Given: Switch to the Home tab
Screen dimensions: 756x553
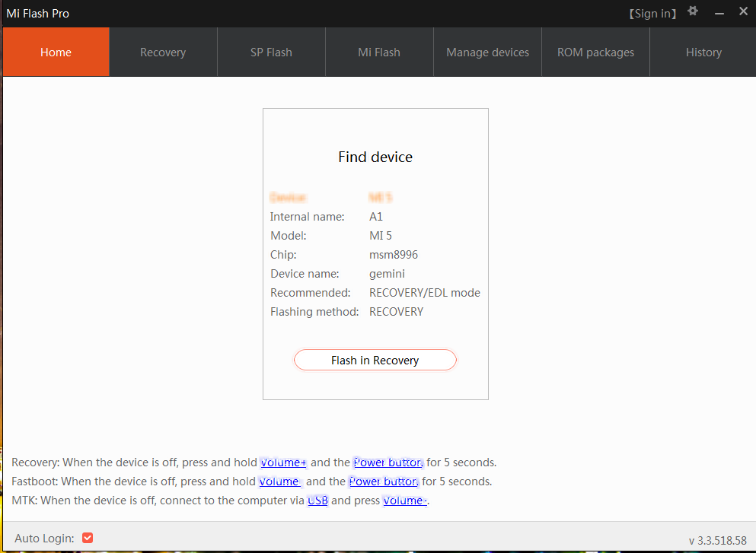Looking at the screenshot, I should tap(56, 52).
